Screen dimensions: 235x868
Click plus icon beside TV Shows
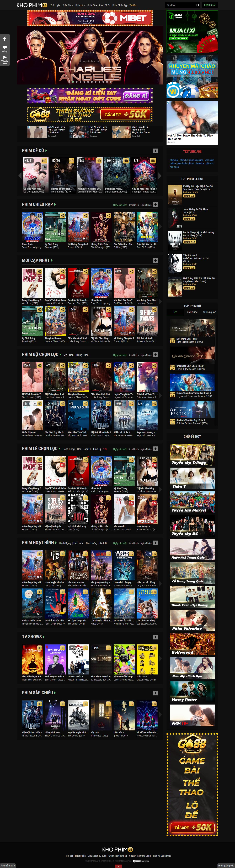tap(155, 637)
